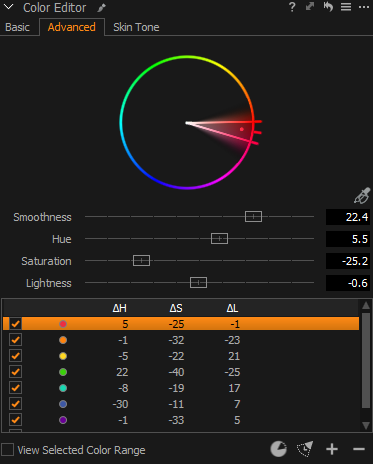The image size is (373, 464).
Task: Reset the Color Editor with undo arrow
Action: pyautogui.click(x=328, y=7)
